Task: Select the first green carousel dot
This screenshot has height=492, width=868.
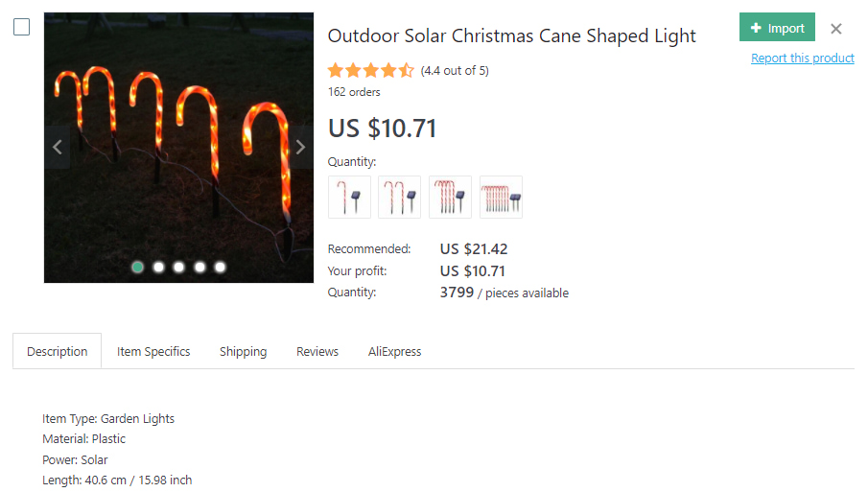Action: 138,267
